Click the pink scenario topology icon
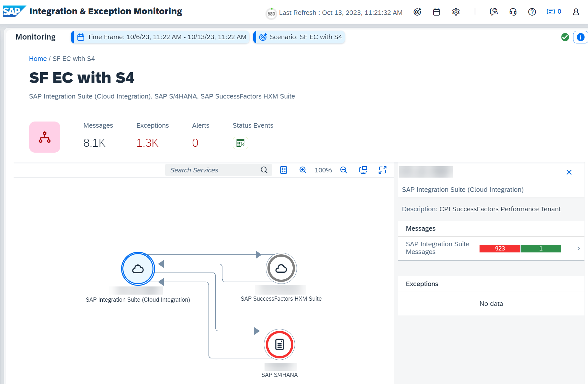 tap(45, 137)
